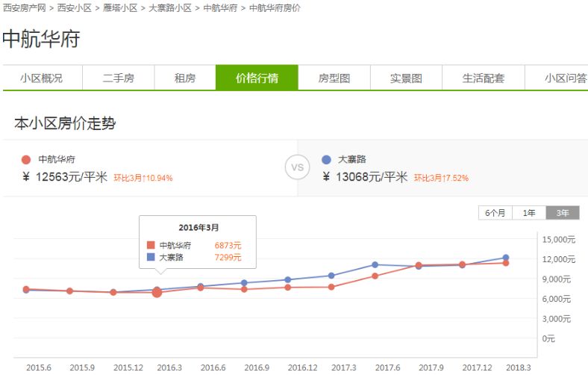
Task: Open the 西安房产网 breadcrumb link
Action: 25,8
